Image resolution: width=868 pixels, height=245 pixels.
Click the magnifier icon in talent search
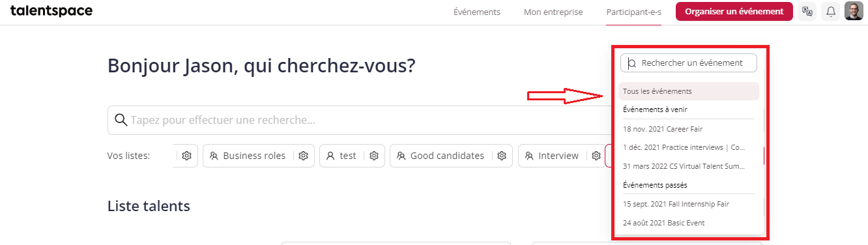[121, 120]
